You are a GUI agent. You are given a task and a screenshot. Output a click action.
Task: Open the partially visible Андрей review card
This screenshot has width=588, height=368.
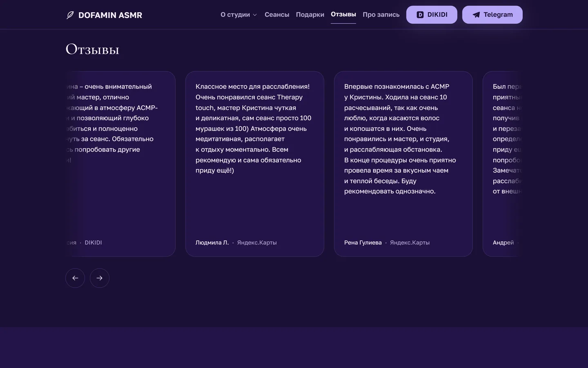(503, 164)
